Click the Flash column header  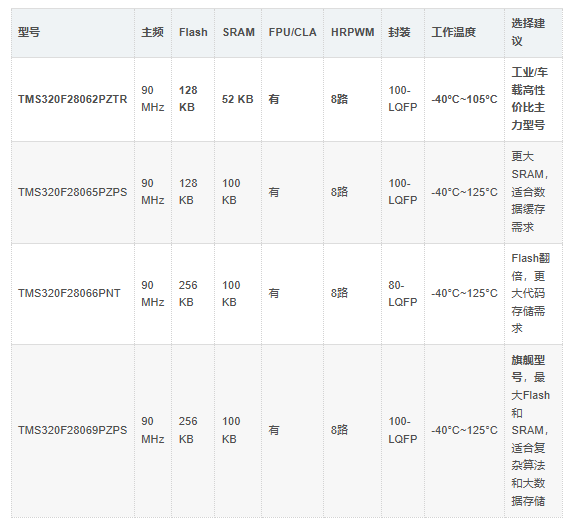tap(193, 32)
